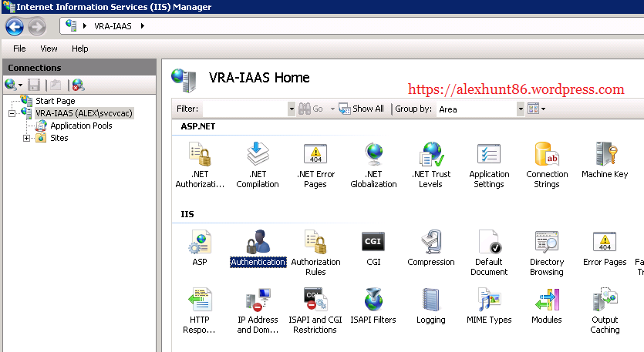The image size is (644, 352).
Task: Open Connection Strings feature
Action: click(x=547, y=165)
